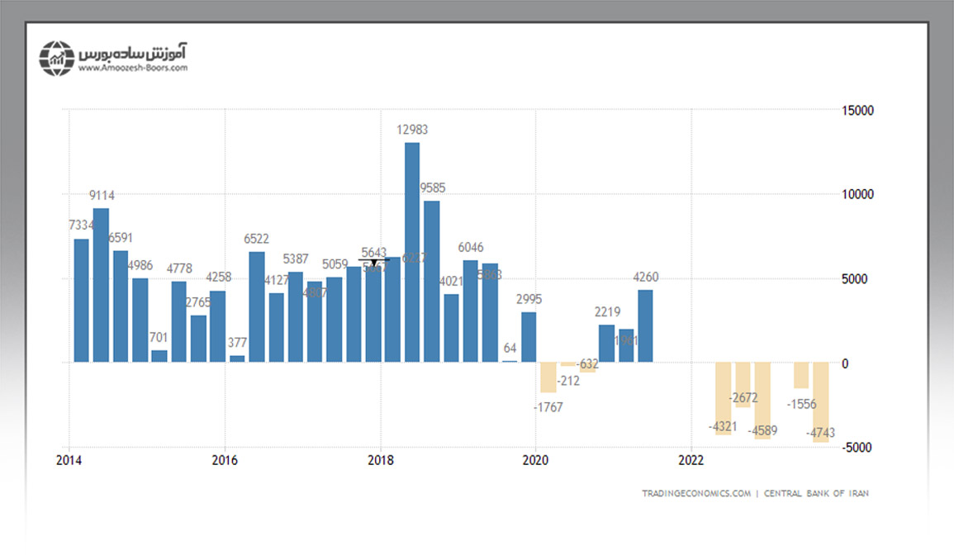This screenshot has width=954, height=560.
Task: Click the tan bar labeled -4589
Action: (762, 401)
